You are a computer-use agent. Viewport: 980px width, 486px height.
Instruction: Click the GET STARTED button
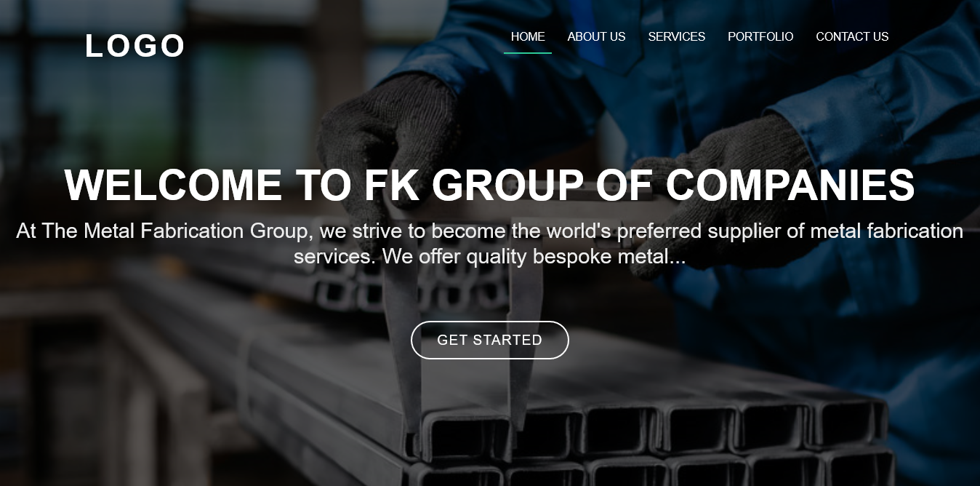(x=490, y=340)
